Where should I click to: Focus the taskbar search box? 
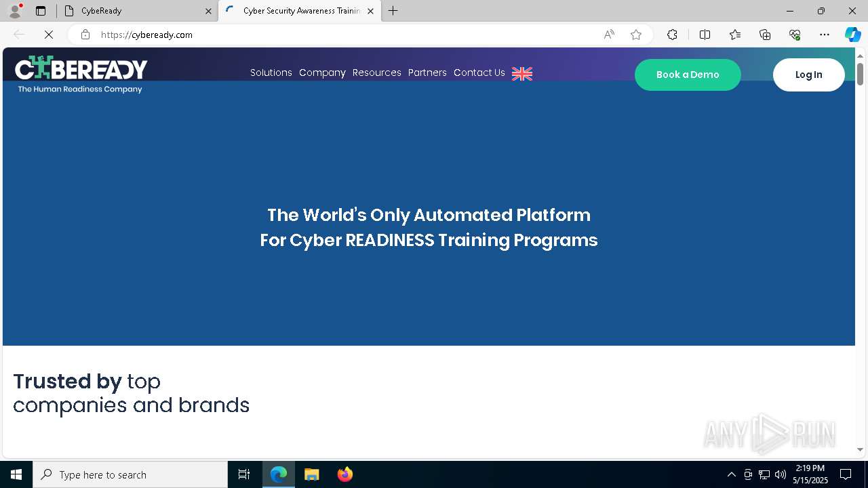click(x=130, y=474)
